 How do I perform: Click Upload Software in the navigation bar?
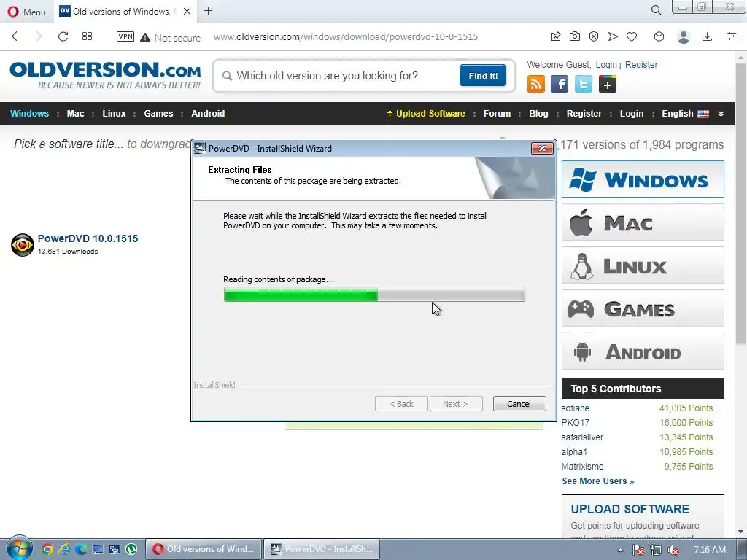426,113
